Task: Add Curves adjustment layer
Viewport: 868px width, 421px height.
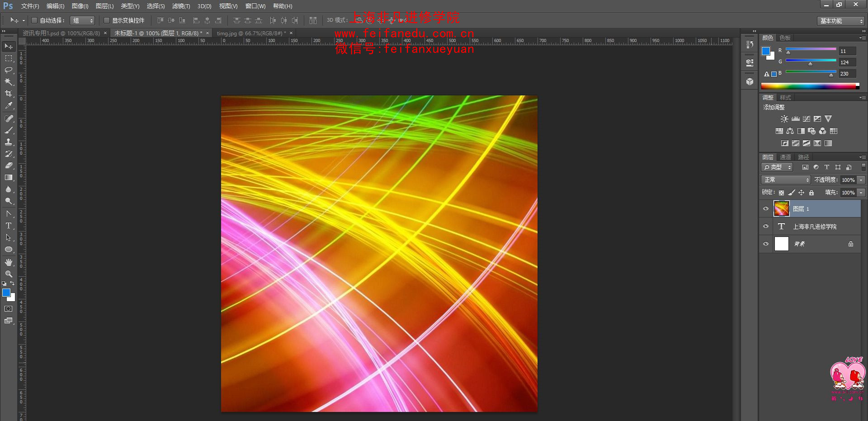Action: [807, 119]
